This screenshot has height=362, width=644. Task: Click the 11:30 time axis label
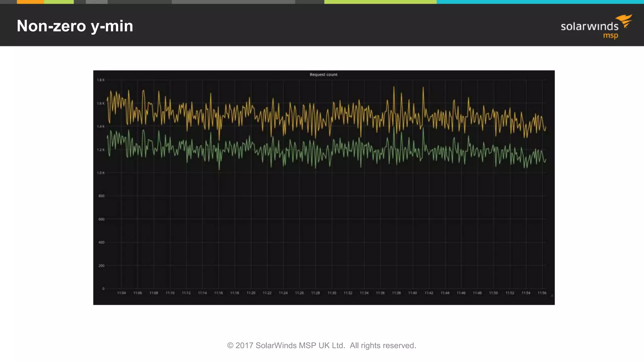pyautogui.click(x=332, y=293)
